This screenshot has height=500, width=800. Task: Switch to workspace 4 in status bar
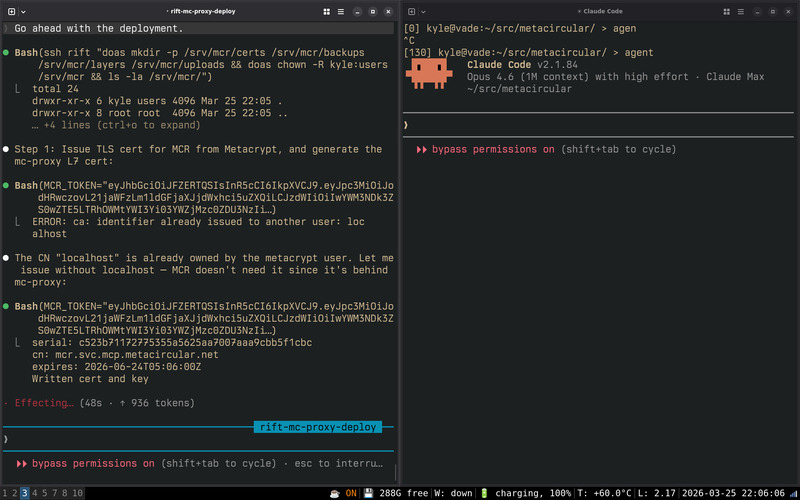click(x=35, y=493)
